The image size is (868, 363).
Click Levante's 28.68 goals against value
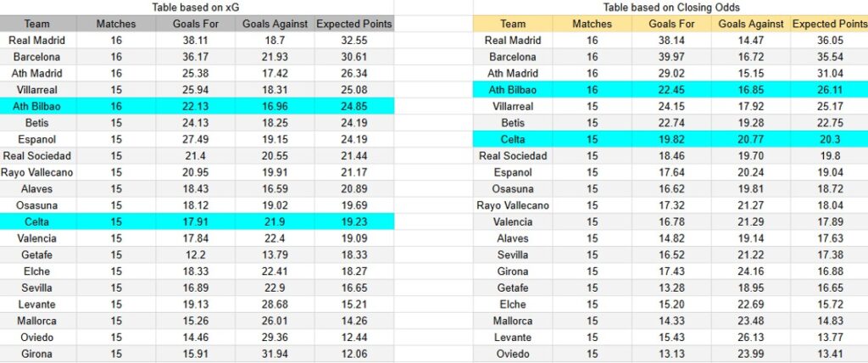(x=275, y=304)
